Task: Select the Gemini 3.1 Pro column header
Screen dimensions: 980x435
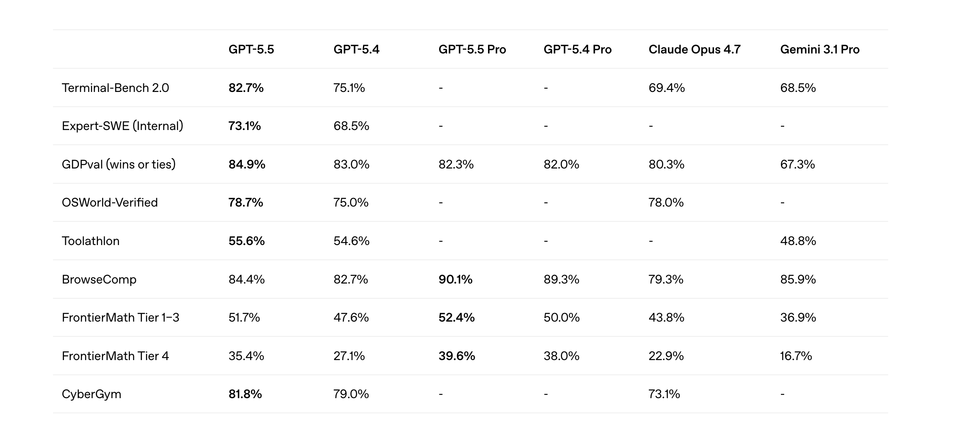Action: click(820, 49)
